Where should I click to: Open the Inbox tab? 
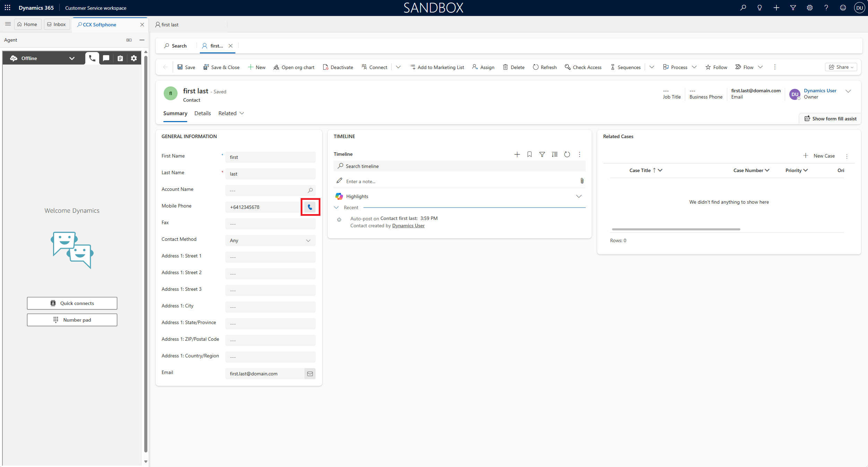[x=57, y=24]
